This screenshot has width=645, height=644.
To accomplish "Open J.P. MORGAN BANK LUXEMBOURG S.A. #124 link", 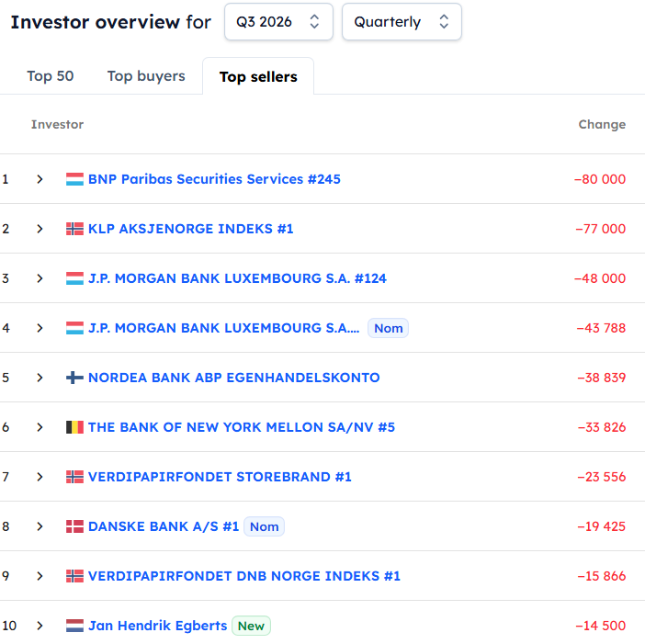I will [237, 278].
